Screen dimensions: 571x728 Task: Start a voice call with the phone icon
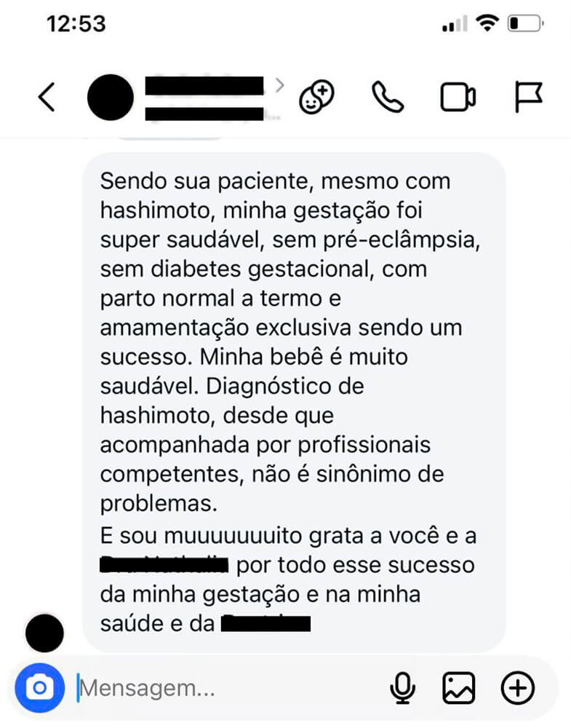click(388, 97)
